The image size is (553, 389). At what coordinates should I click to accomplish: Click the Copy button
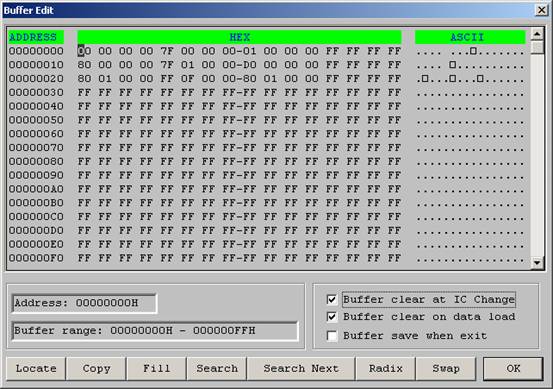(96, 369)
